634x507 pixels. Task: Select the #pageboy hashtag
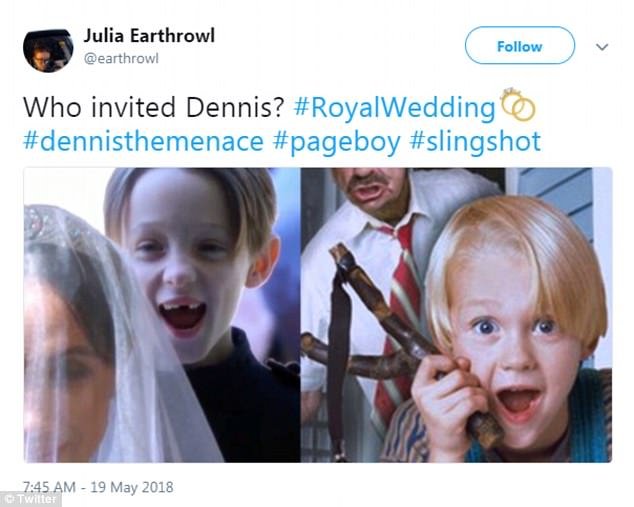[336, 141]
